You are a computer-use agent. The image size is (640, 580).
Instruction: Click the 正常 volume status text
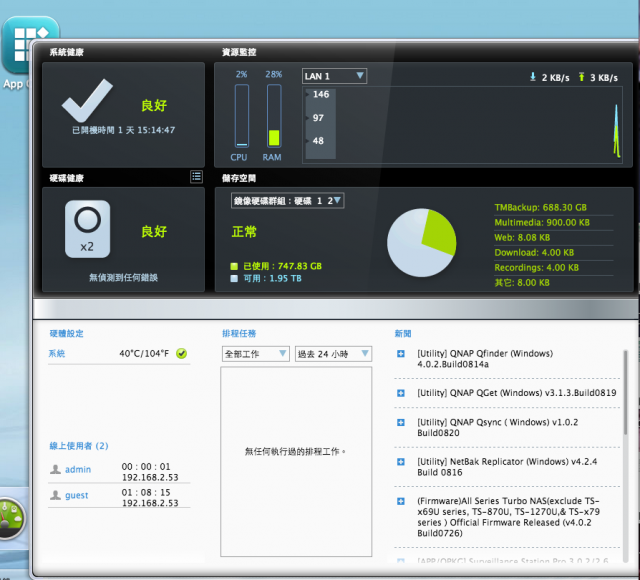click(244, 232)
